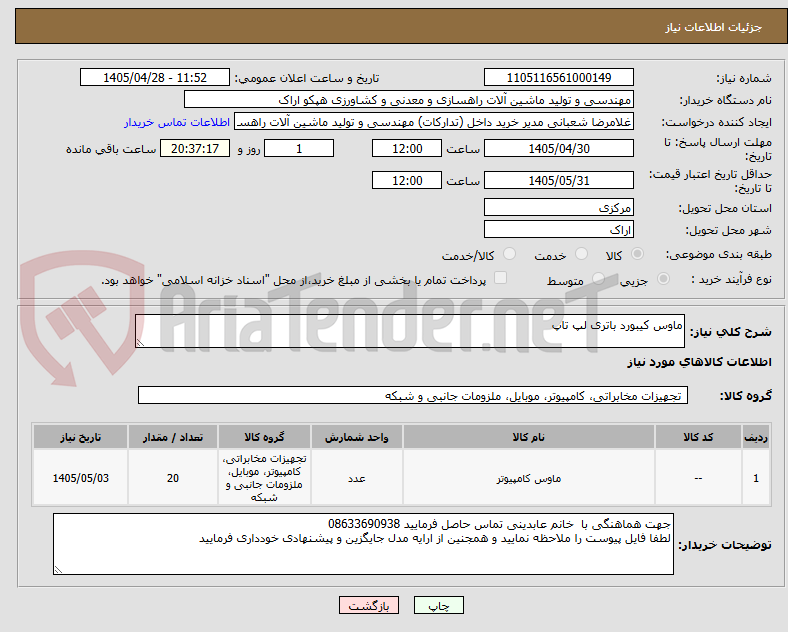Click the تاریخ نیاز column header

pyautogui.click(x=80, y=437)
